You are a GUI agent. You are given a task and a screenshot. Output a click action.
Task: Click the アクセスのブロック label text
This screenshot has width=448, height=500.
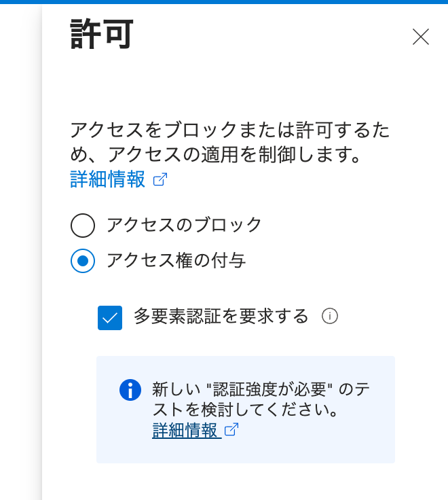pyautogui.click(x=184, y=225)
